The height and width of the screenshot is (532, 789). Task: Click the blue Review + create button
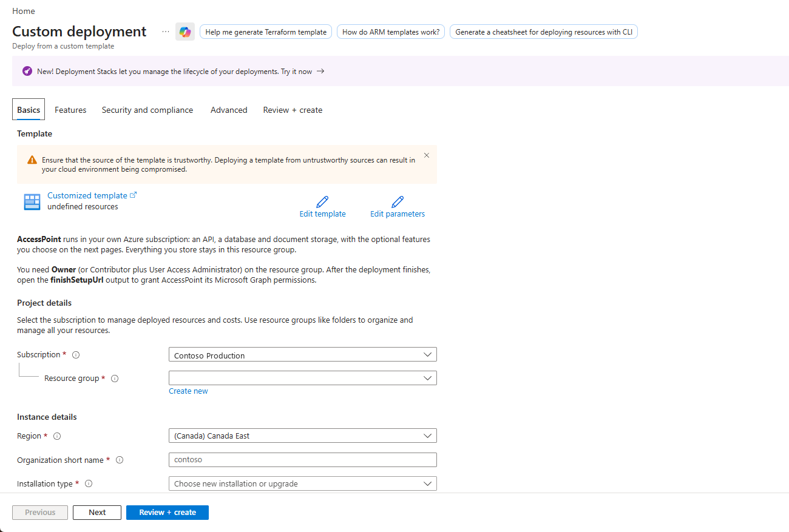pos(168,513)
